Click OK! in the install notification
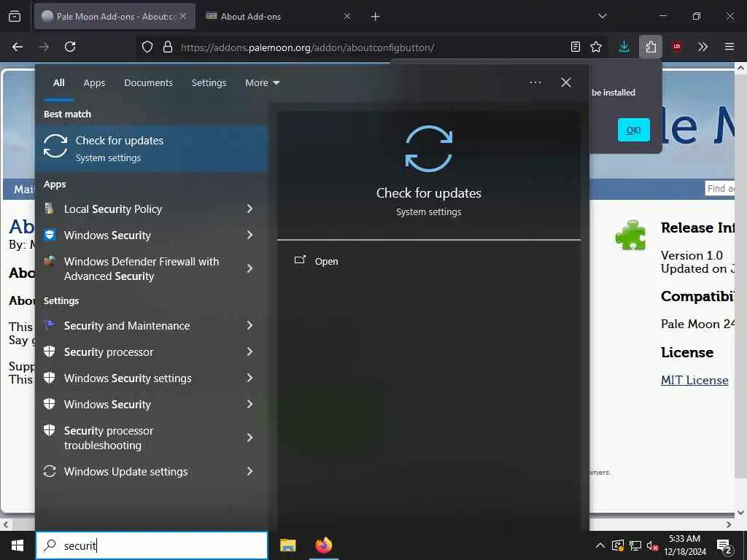The width and height of the screenshot is (747, 560). [634, 130]
